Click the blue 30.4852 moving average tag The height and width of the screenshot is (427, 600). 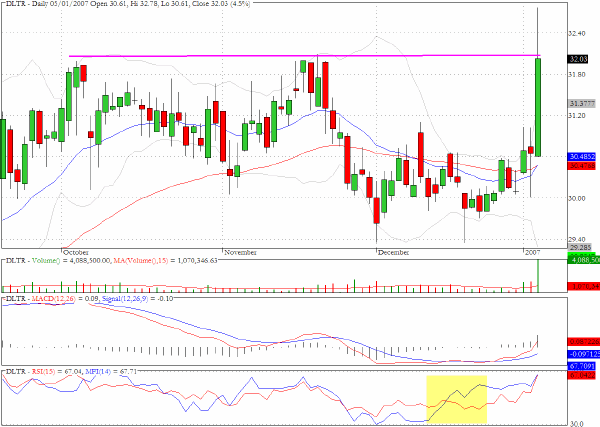click(582, 156)
